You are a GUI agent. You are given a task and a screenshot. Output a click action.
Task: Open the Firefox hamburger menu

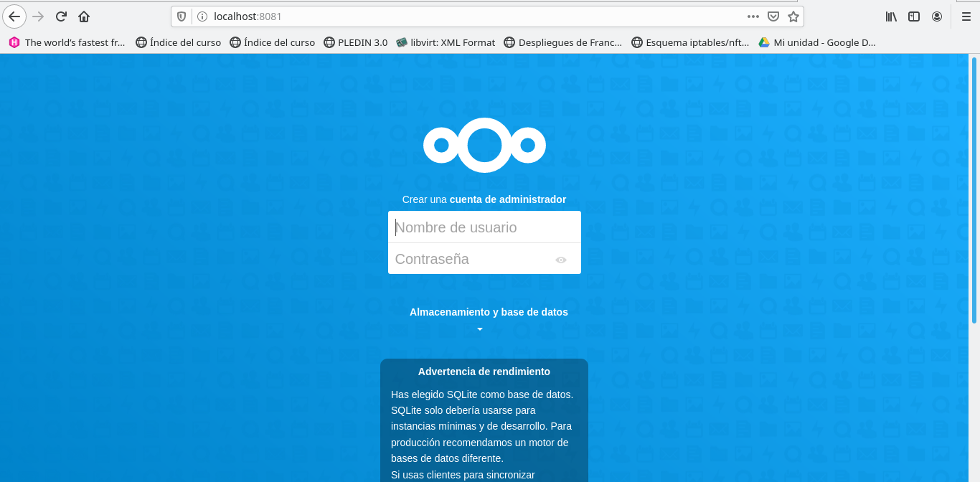[x=966, y=16]
